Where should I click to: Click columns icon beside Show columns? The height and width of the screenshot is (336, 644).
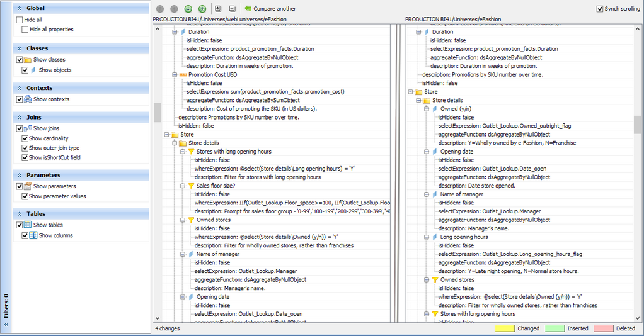[x=33, y=235]
